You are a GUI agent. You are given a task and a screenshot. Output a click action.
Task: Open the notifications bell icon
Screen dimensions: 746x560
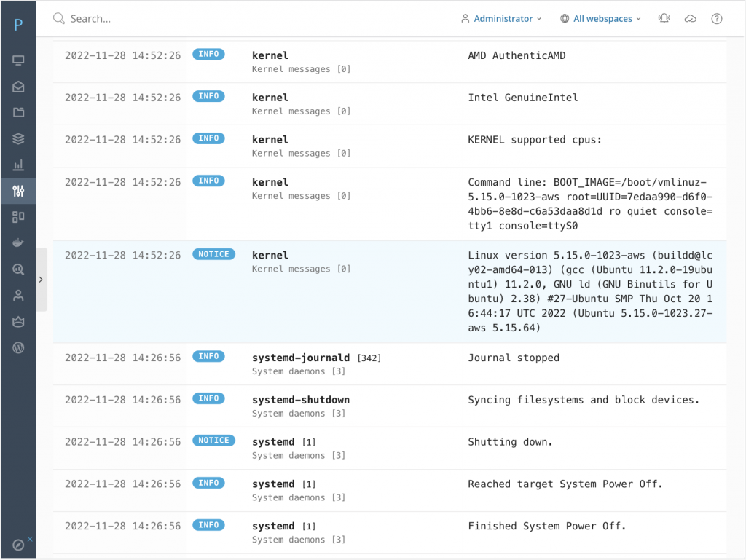(664, 18)
